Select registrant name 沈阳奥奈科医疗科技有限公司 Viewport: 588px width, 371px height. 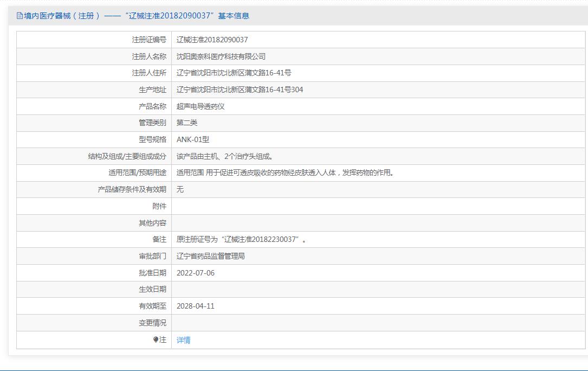(x=221, y=56)
